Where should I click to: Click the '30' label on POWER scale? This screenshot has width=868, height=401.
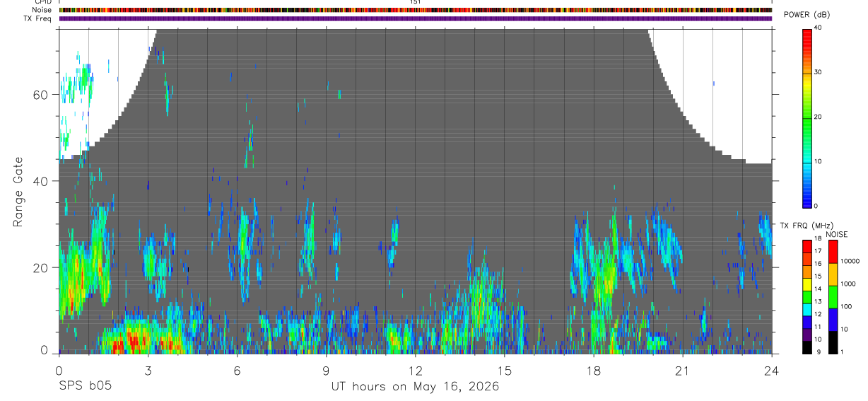point(819,72)
